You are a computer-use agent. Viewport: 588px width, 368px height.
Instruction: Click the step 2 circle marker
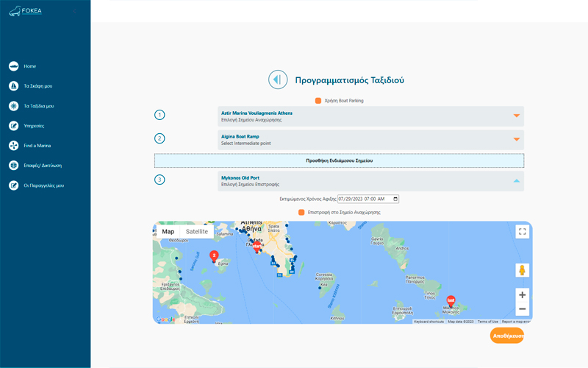coord(159,138)
